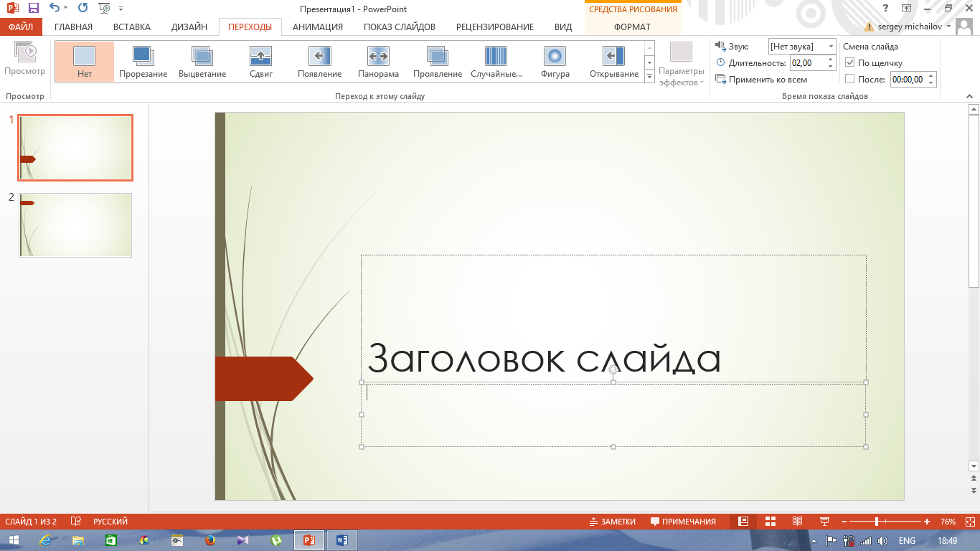The height and width of the screenshot is (551, 980).
Task: Open spell check icon in status bar
Action: point(77,522)
